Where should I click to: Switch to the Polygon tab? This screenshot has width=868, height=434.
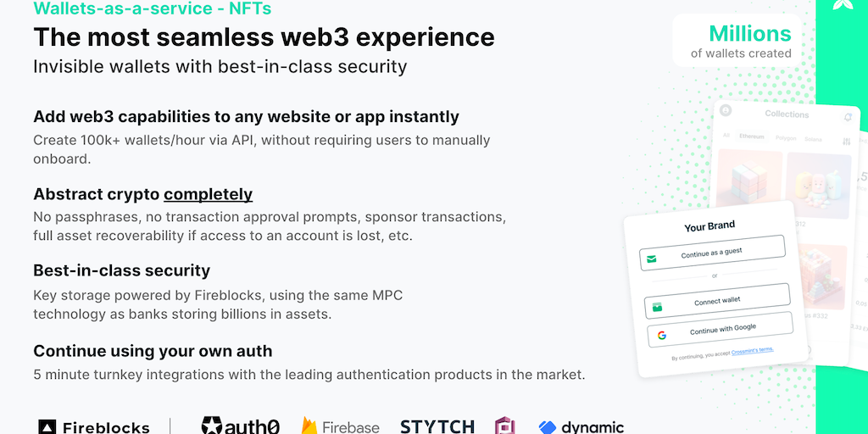pyautogui.click(x=786, y=137)
